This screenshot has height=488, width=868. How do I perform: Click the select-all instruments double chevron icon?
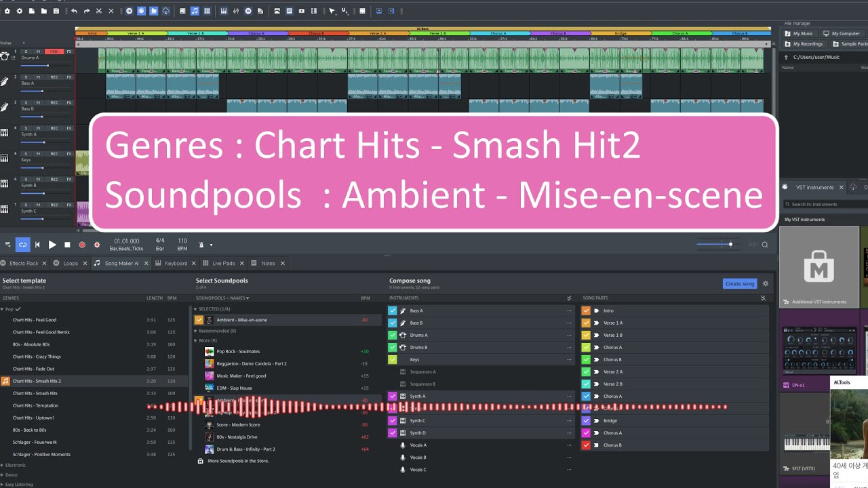point(569,298)
